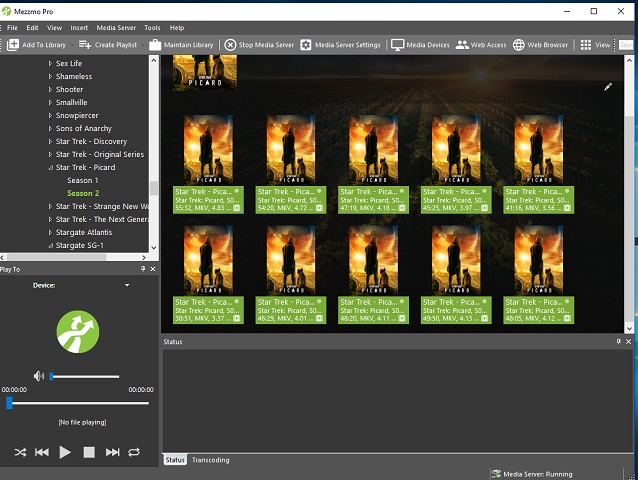Open Add To Library dropdown arrow
This screenshot has height=480, width=638.
[x=72, y=45]
